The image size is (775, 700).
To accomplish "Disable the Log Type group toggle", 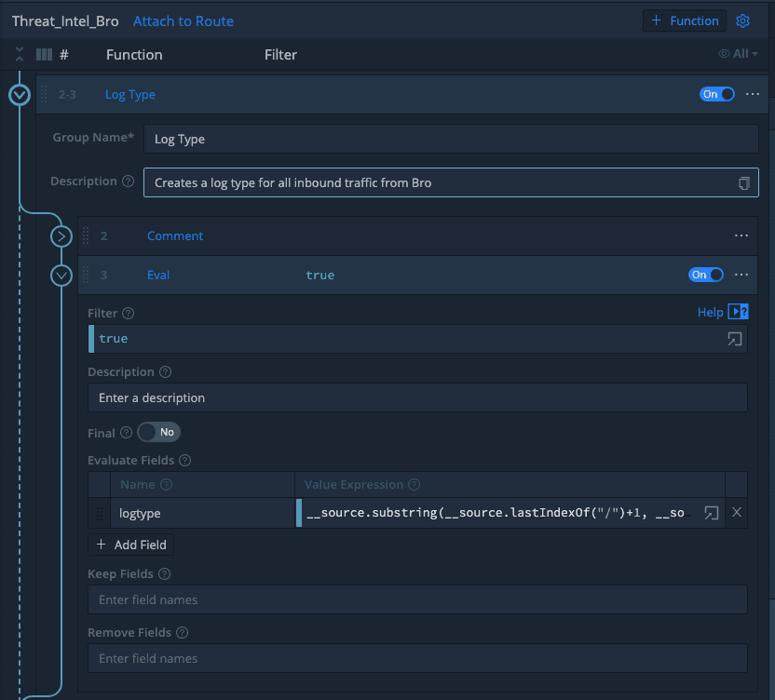I will (717, 94).
